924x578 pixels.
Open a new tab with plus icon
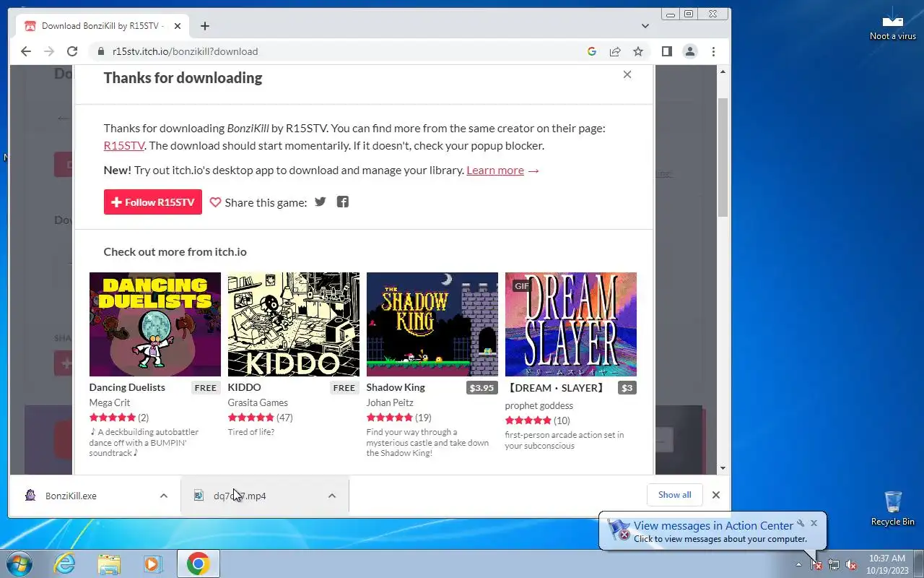pos(205,26)
